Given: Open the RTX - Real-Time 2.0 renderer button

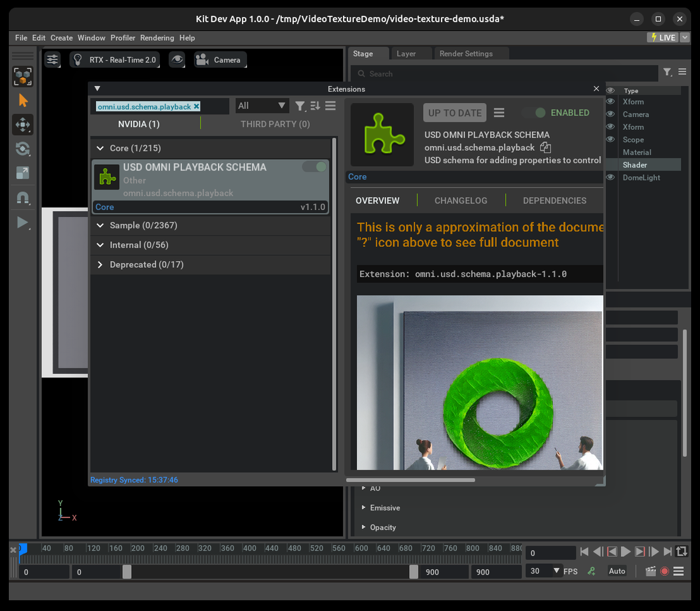Looking at the screenshot, I should click(115, 60).
